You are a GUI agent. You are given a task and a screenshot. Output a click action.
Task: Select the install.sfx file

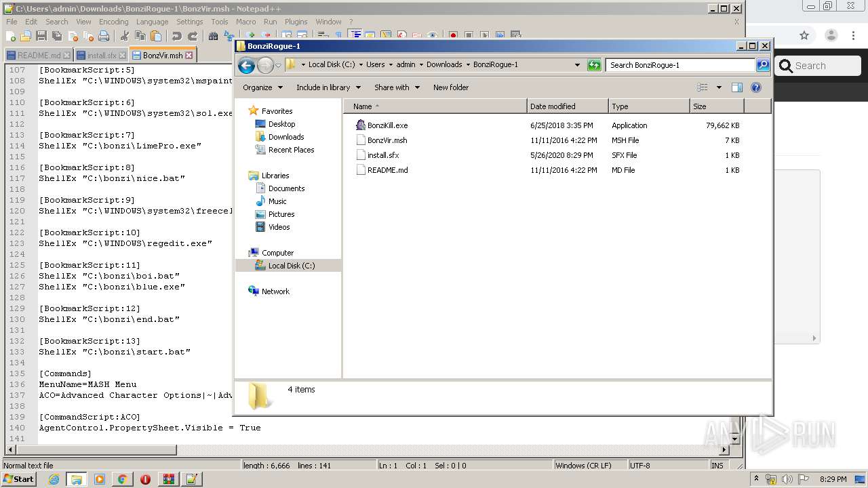[x=383, y=155]
